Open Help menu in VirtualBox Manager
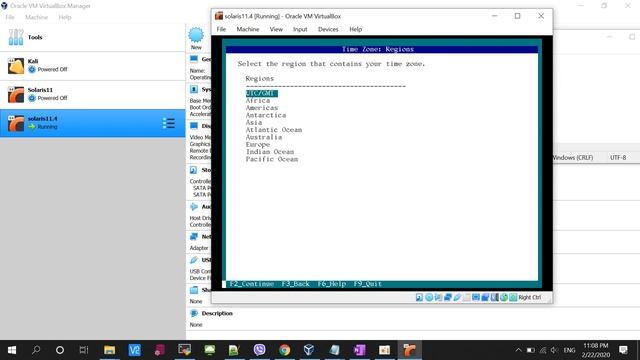 [x=65, y=17]
